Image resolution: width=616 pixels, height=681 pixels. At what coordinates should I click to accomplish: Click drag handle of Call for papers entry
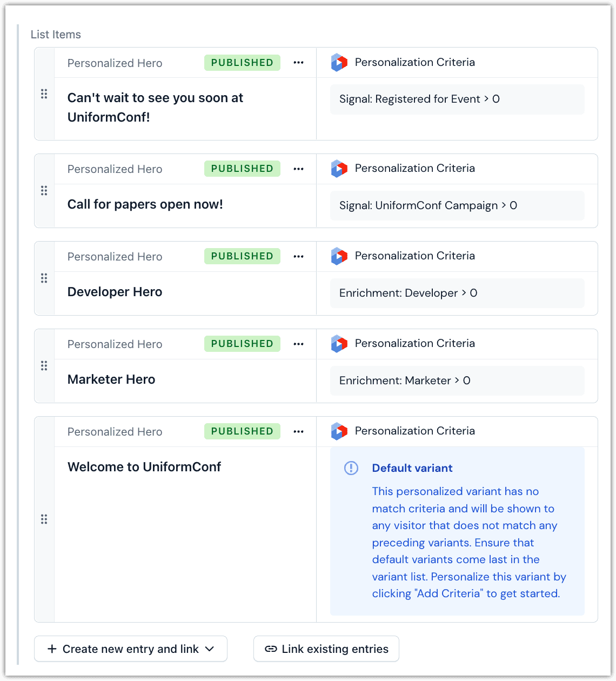[44, 191]
